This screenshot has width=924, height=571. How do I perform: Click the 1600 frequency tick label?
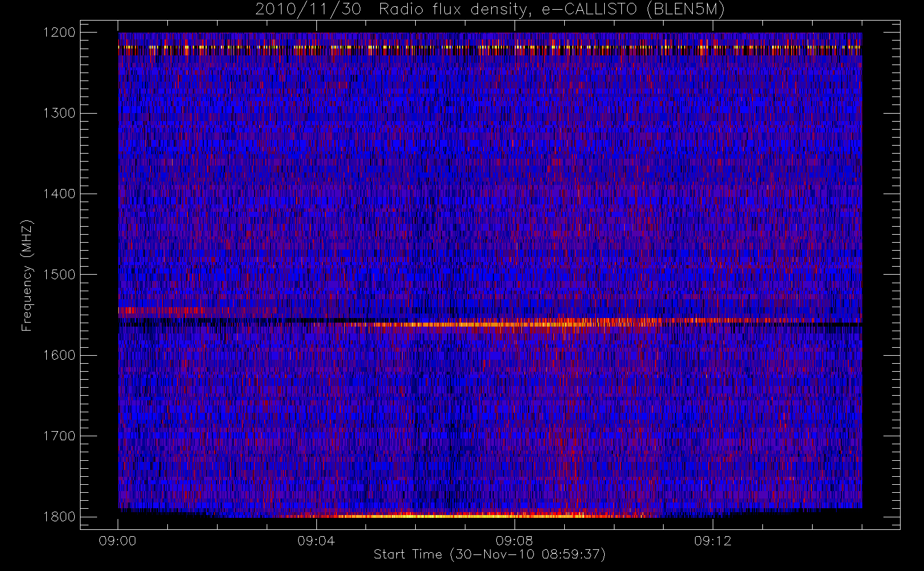click(x=59, y=355)
